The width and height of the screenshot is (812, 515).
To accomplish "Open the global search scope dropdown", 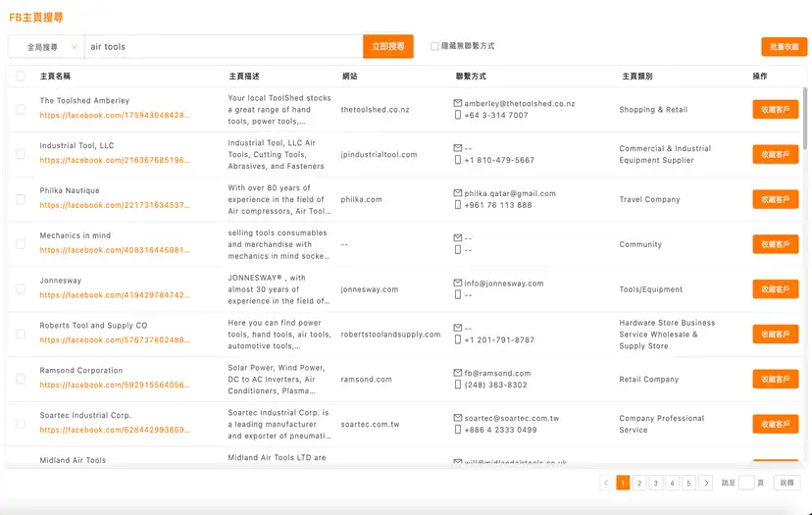I will (46, 47).
